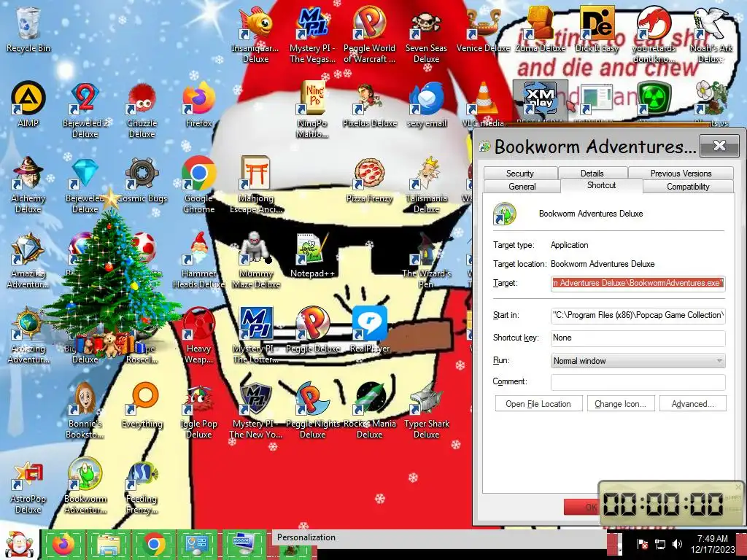Switch to the Details tab
Viewport: 747px width, 560px height.
tap(592, 174)
